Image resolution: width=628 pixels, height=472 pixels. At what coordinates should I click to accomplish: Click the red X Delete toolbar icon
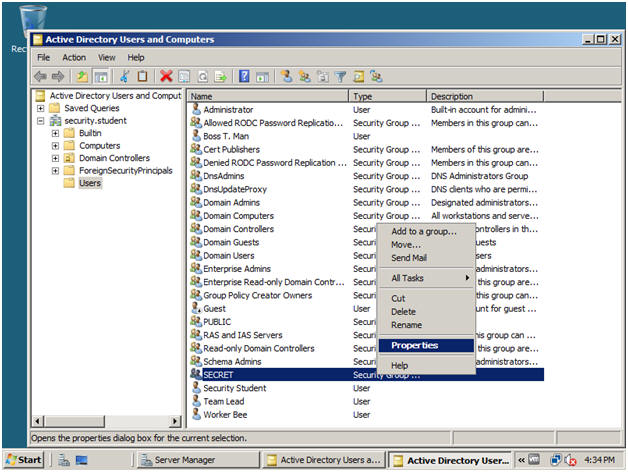166,76
